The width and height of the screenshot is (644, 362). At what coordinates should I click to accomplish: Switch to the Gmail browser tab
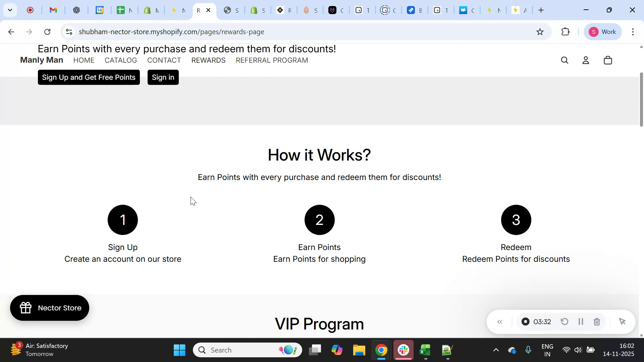pos(53,10)
